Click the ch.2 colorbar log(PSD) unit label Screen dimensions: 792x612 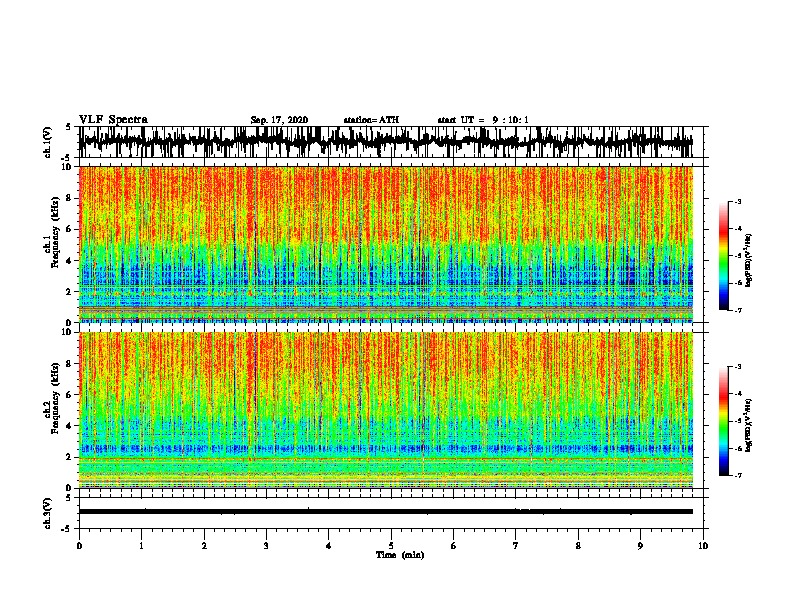tap(749, 425)
